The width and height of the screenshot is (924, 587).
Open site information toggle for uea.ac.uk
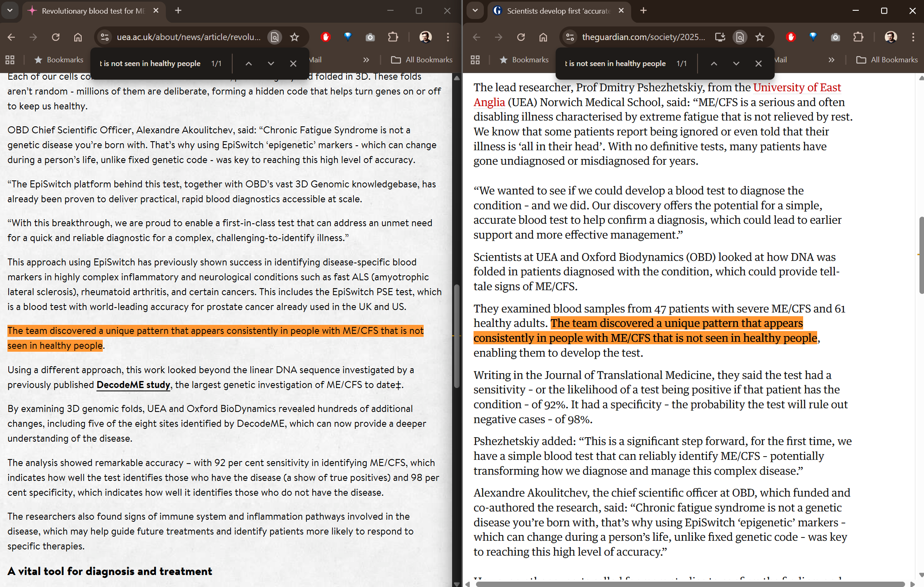(x=105, y=37)
